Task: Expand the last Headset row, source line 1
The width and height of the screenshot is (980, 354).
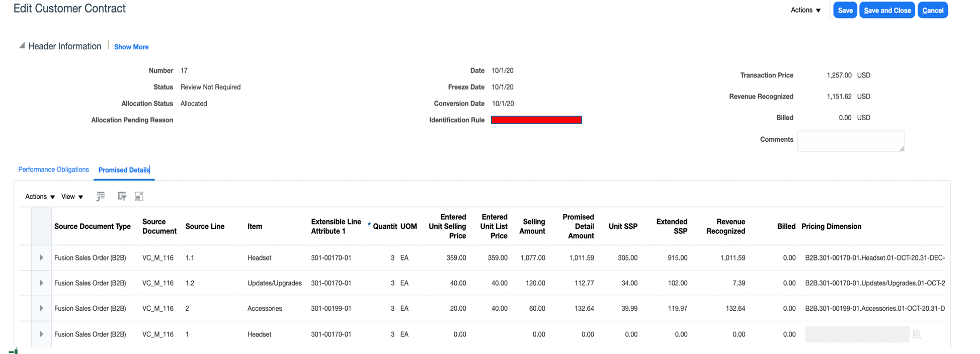Action: coord(41,334)
